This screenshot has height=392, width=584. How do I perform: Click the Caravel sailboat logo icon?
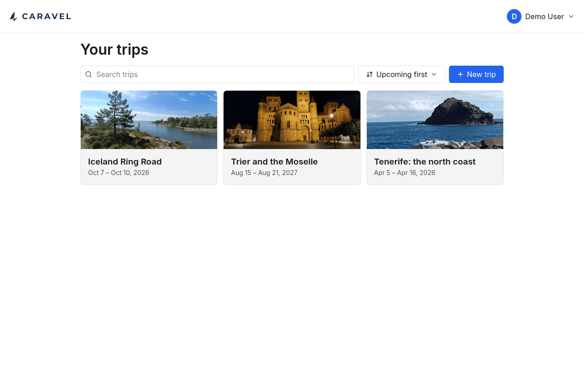14,16
